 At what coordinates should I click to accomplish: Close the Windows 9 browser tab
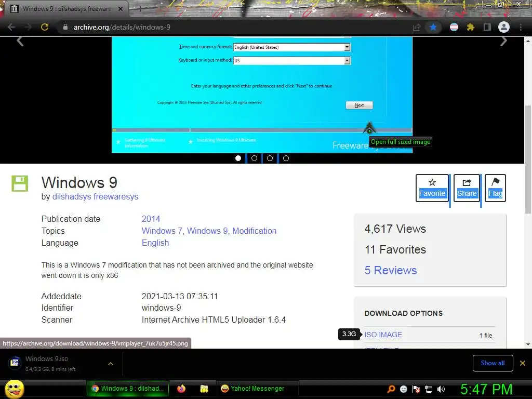121,9
